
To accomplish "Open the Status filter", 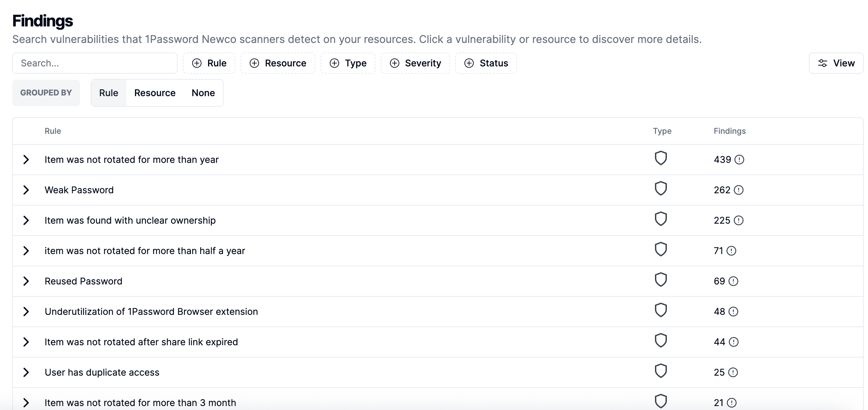I will (486, 63).
